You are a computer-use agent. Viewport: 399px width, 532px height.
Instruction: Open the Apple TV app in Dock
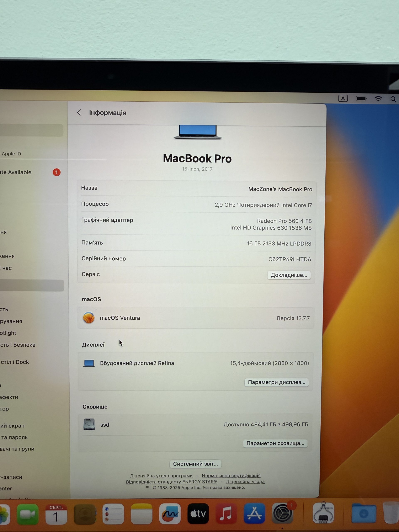point(198,514)
